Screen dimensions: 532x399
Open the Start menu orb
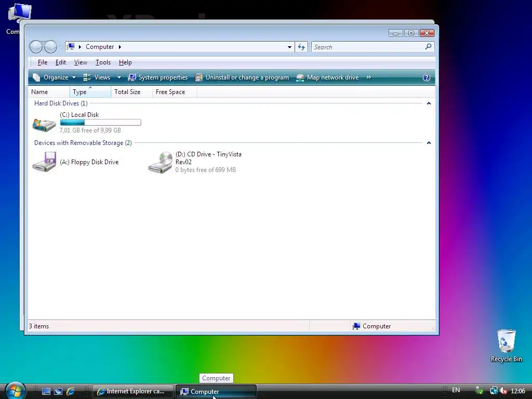click(15, 391)
